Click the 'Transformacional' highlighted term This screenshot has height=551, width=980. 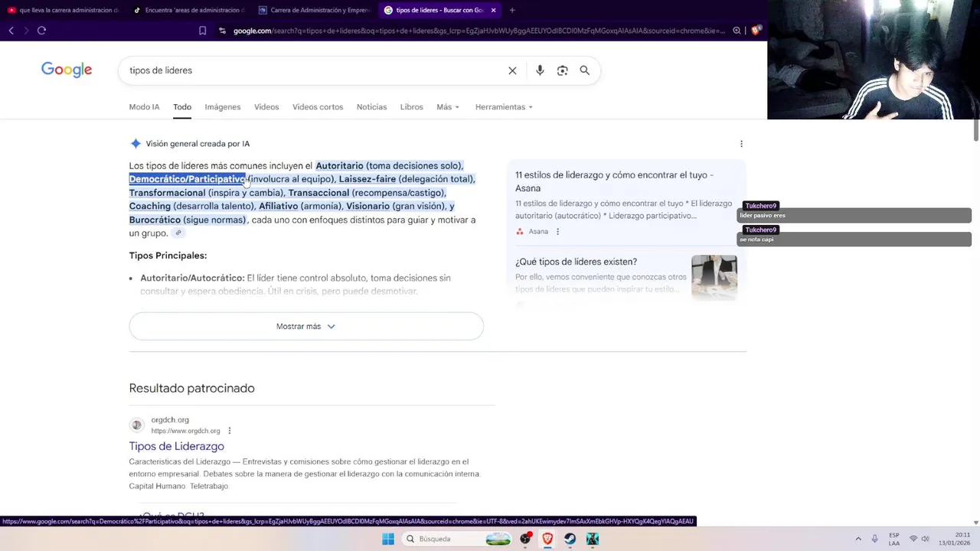point(167,193)
